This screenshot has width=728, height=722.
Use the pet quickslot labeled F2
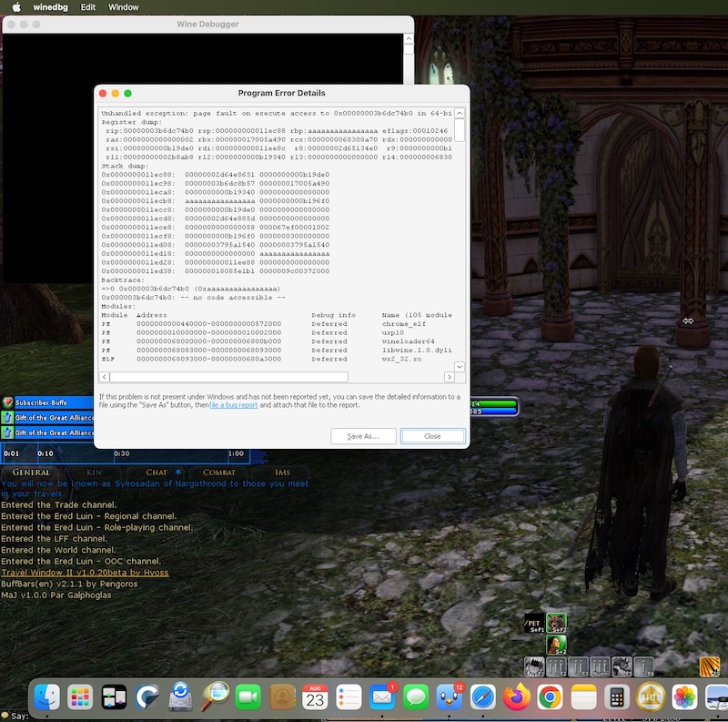click(x=556, y=666)
